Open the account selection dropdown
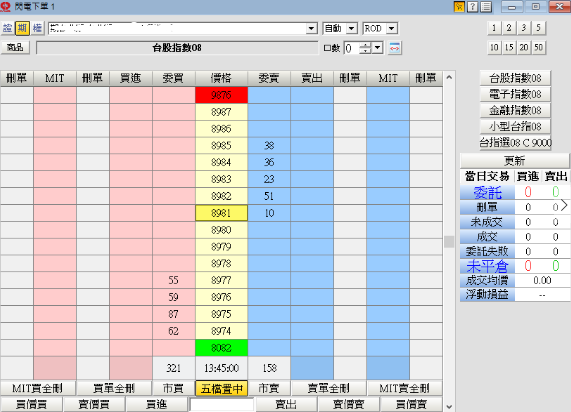 [311, 28]
